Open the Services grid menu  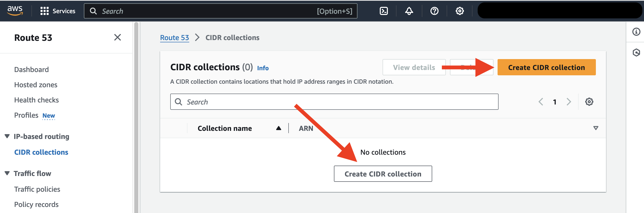click(x=45, y=11)
